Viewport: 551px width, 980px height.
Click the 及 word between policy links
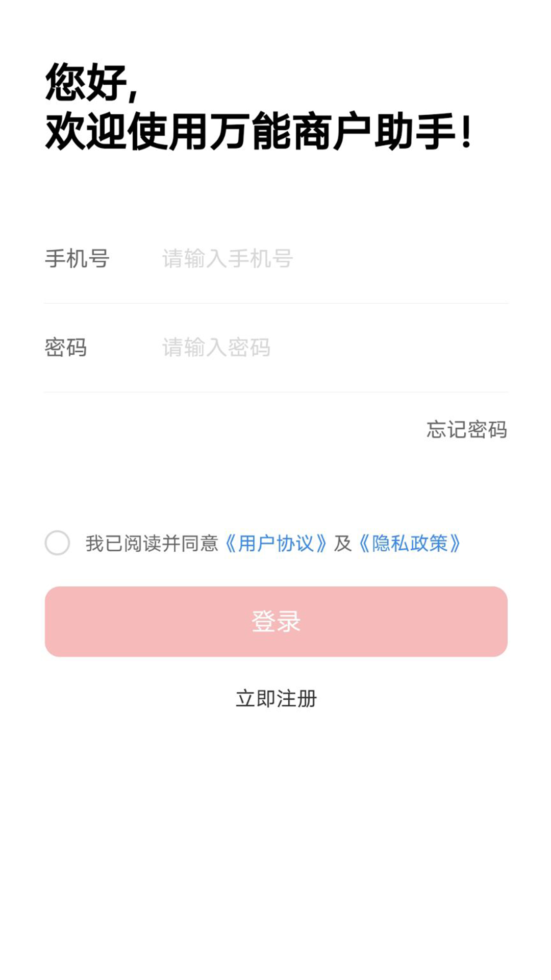point(343,544)
